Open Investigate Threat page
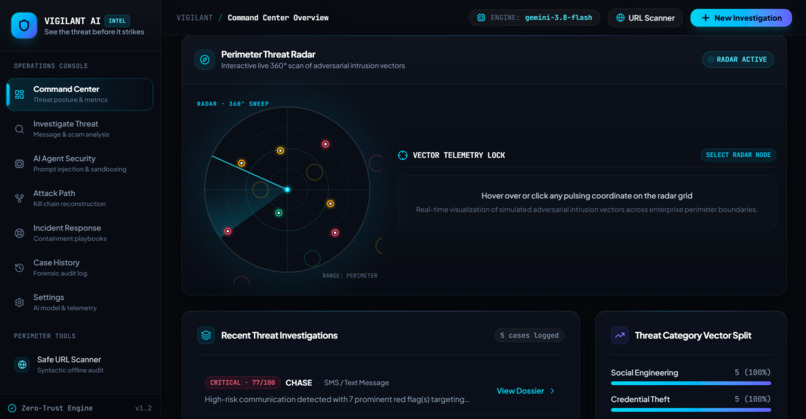This screenshot has height=419, width=806. tap(80, 129)
